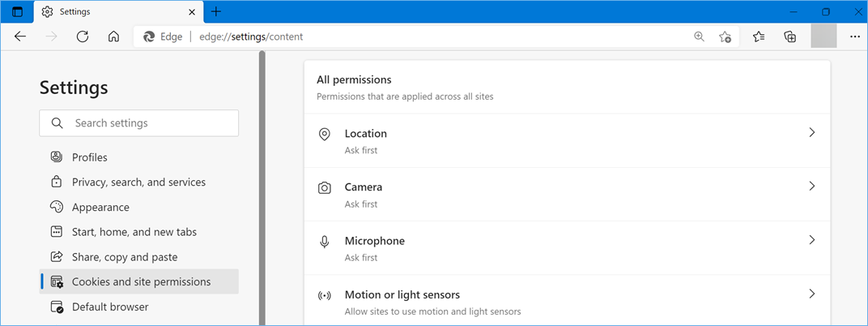The image size is (868, 326).
Task: Open the Collections panel
Action: tap(790, 36)
